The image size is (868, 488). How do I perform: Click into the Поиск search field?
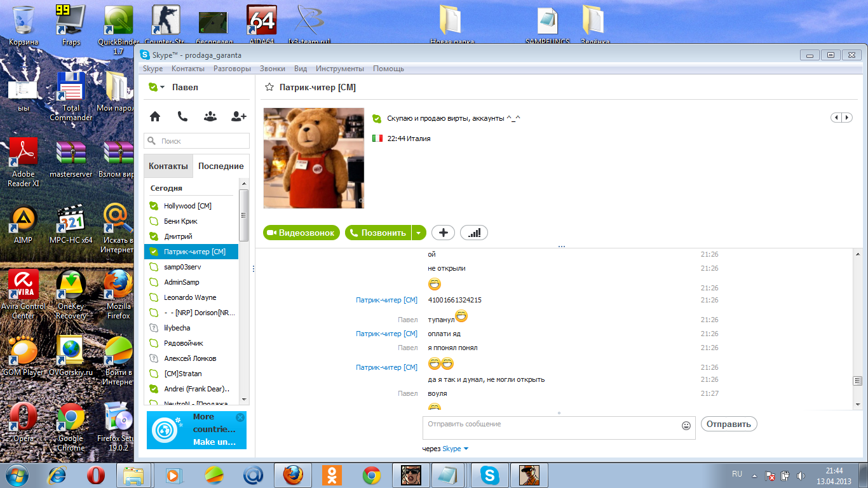197,140
